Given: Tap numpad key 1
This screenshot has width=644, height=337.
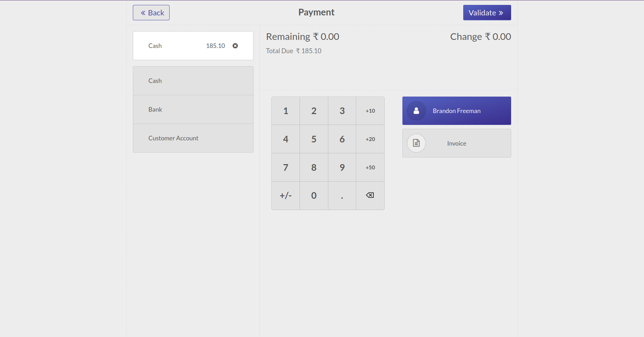Looking at the screenshot, I should coord(286,111).
